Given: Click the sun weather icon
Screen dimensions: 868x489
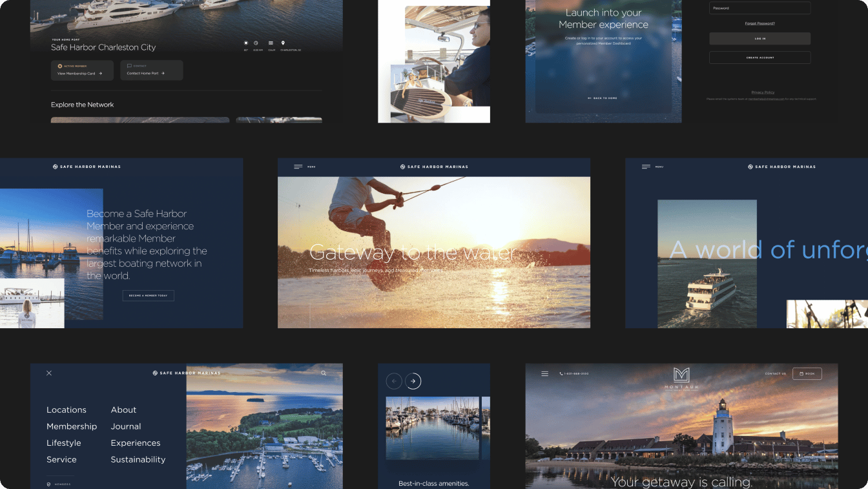Looking at the screenshot, I should point(246,43).
